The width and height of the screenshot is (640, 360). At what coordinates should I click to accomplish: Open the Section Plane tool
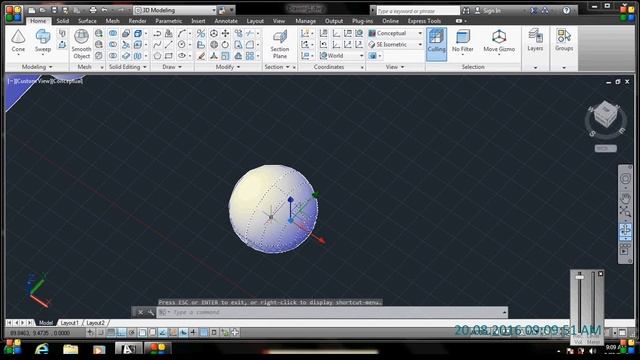click(280, 44)
